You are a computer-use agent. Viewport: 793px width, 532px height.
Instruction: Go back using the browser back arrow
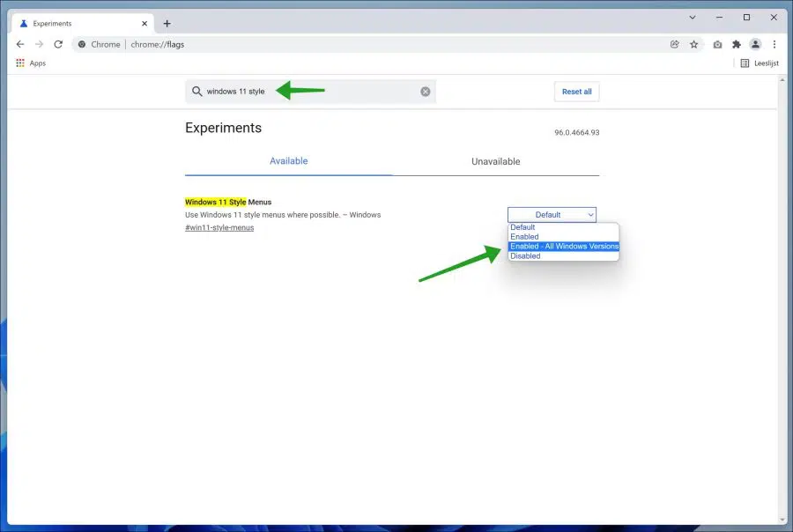coord(20,45)
